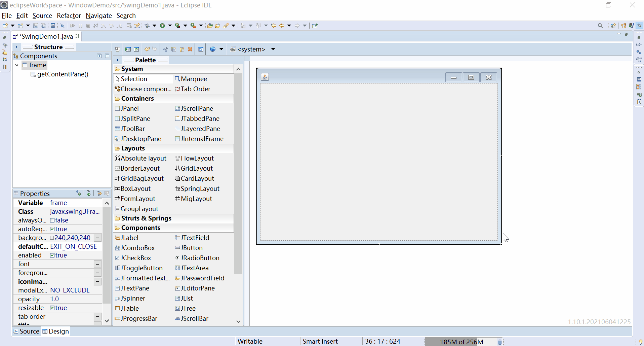Click the Debug bug icon in main toolbar

point(147,26)
